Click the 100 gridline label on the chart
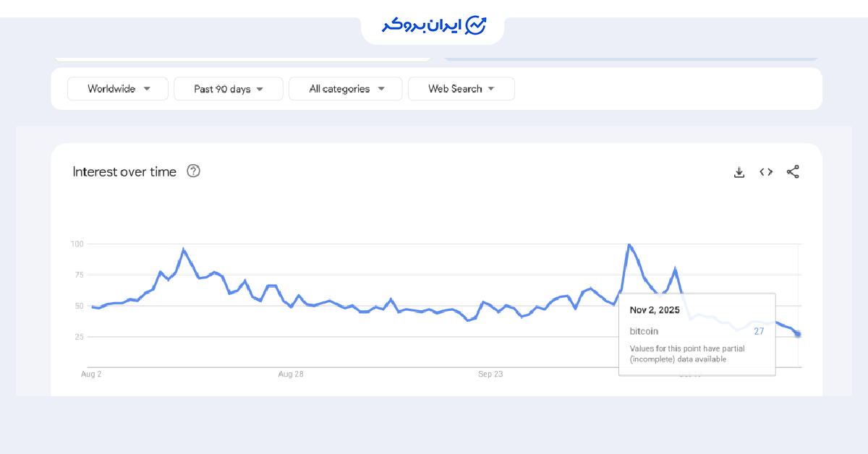Screen dimensions: 868x454 point(78,244)
